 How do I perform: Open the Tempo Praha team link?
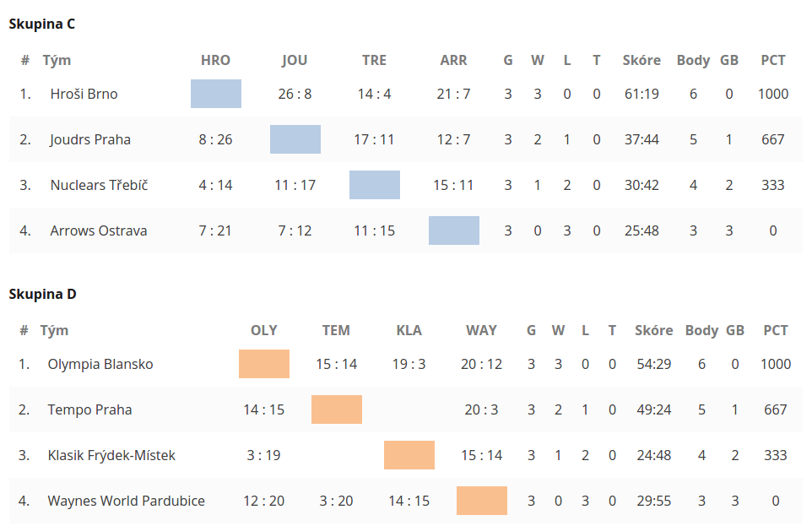(x=89, y=409)
